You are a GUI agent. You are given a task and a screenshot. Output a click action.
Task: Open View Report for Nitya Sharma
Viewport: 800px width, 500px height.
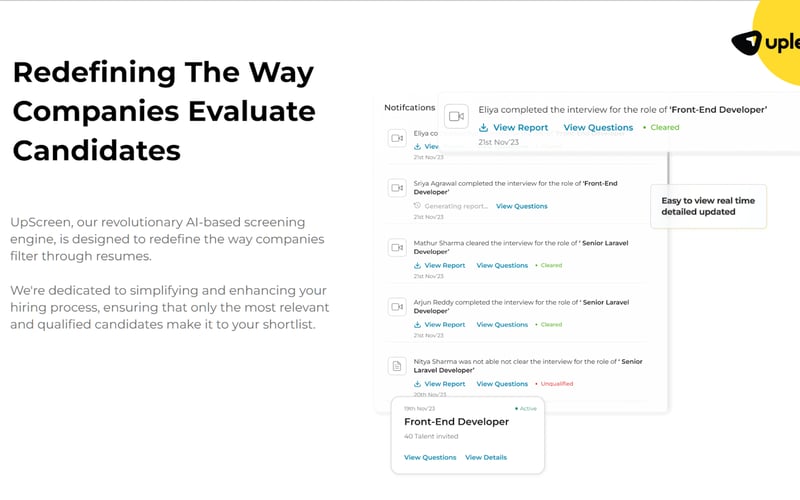click(x=445, y=384)
